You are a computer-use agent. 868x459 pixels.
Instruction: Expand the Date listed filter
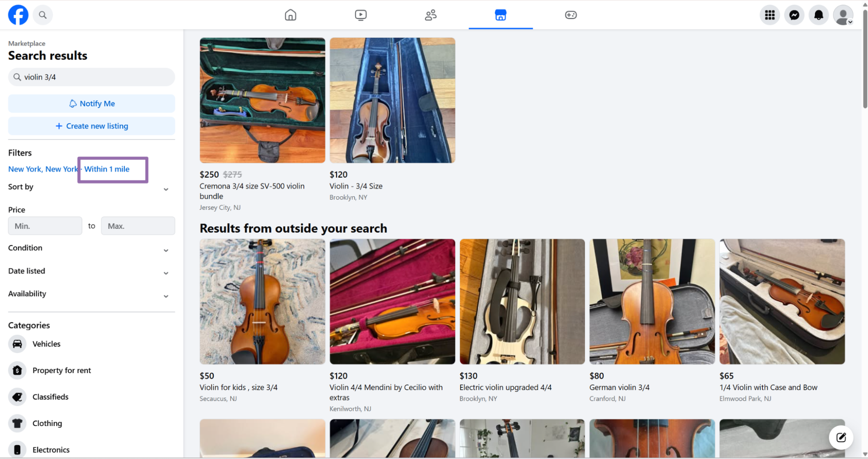[89, 271]
